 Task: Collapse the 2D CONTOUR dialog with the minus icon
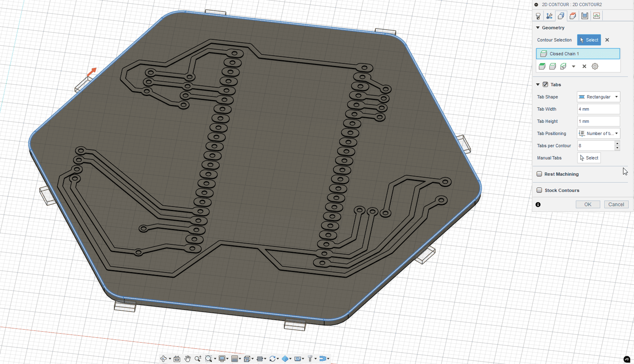point(536,4)
